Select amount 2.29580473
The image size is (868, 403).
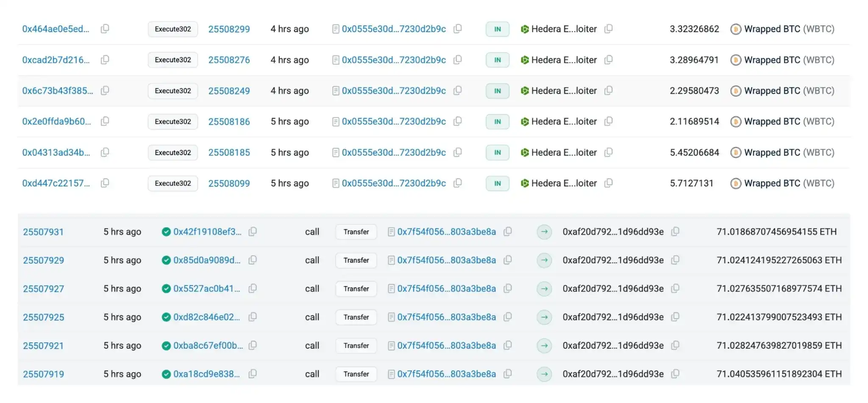click(694, 91)
